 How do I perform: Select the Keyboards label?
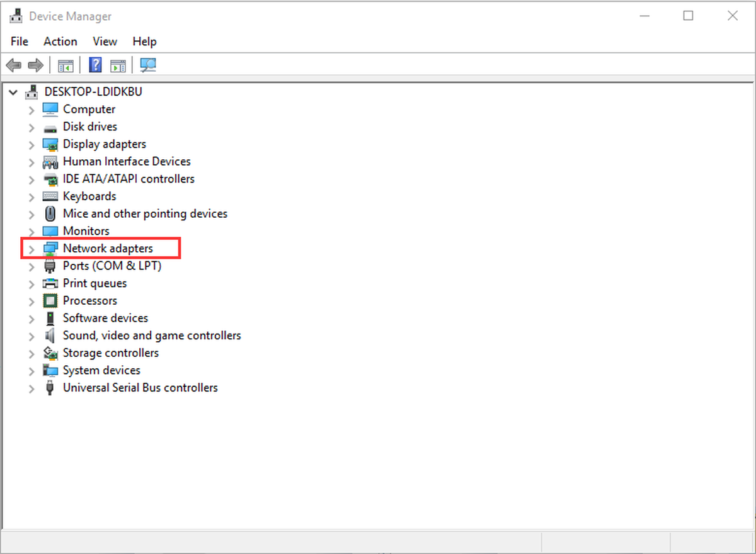pos(89,196)
